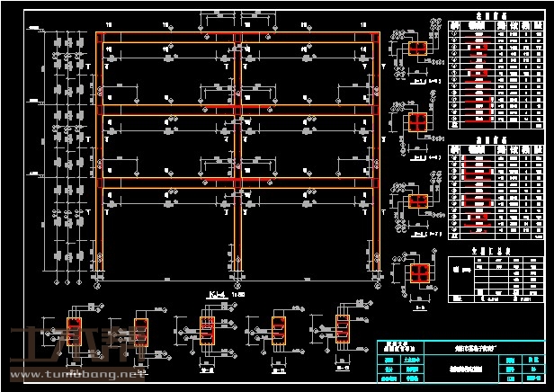Select the lowest column cross-section on the right
Viewport: 554px width, 392px height.
[418, 272]
